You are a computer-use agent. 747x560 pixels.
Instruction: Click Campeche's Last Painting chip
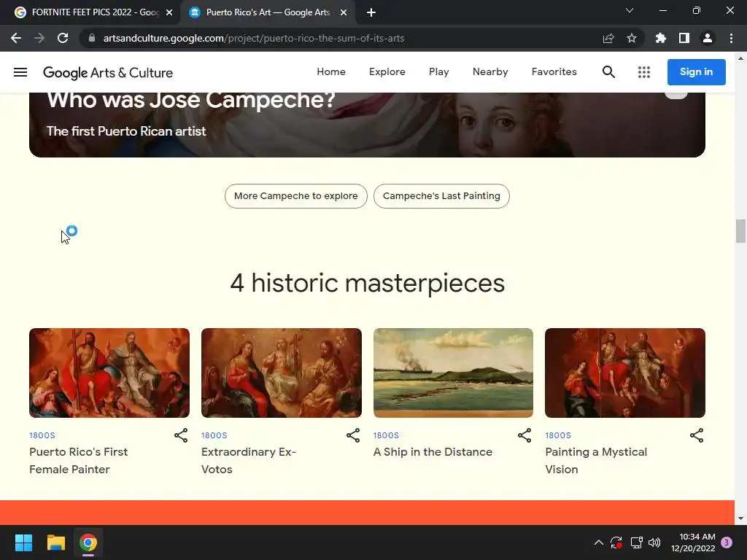tap(441, 196)
